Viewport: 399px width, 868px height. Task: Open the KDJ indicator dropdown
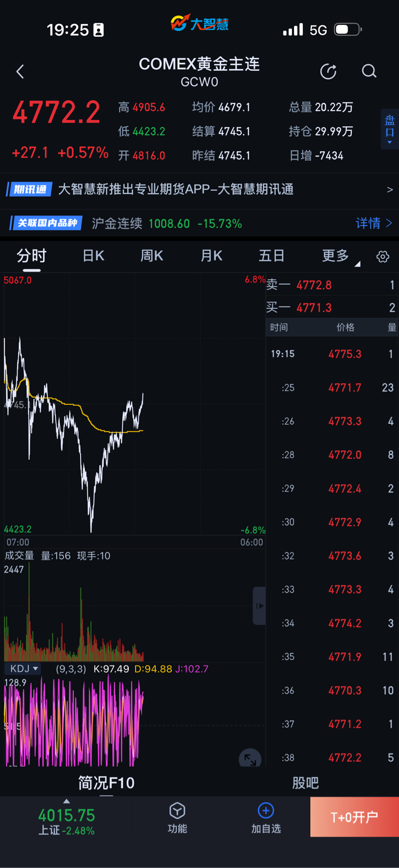pos(22,669)
